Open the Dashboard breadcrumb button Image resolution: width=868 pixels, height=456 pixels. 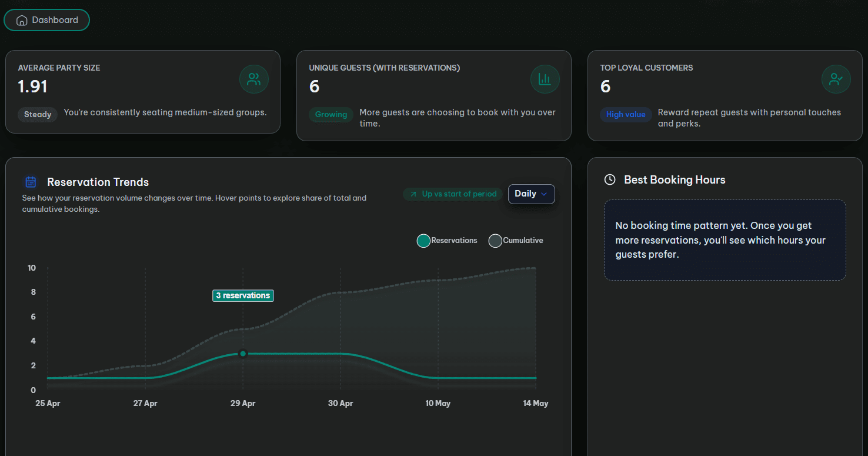(46, 20)
